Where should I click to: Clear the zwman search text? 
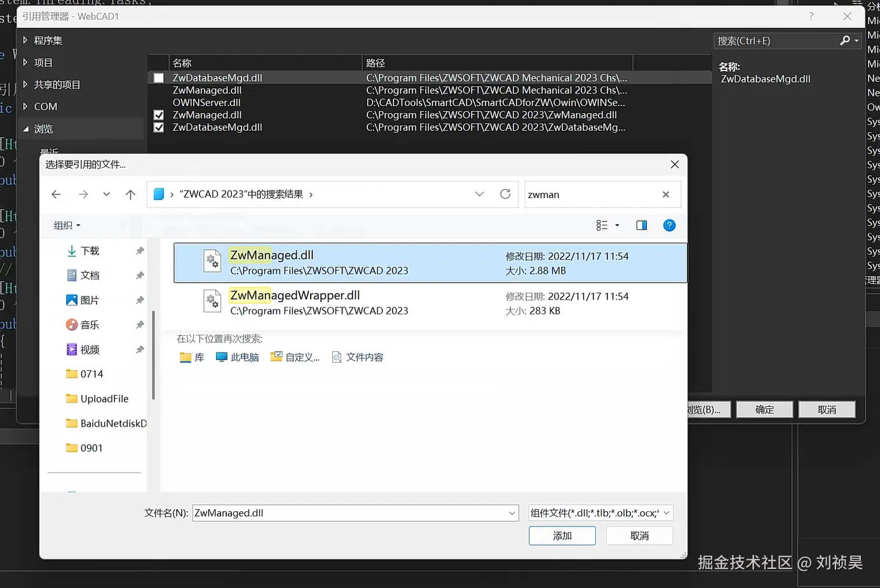point(666,195)
